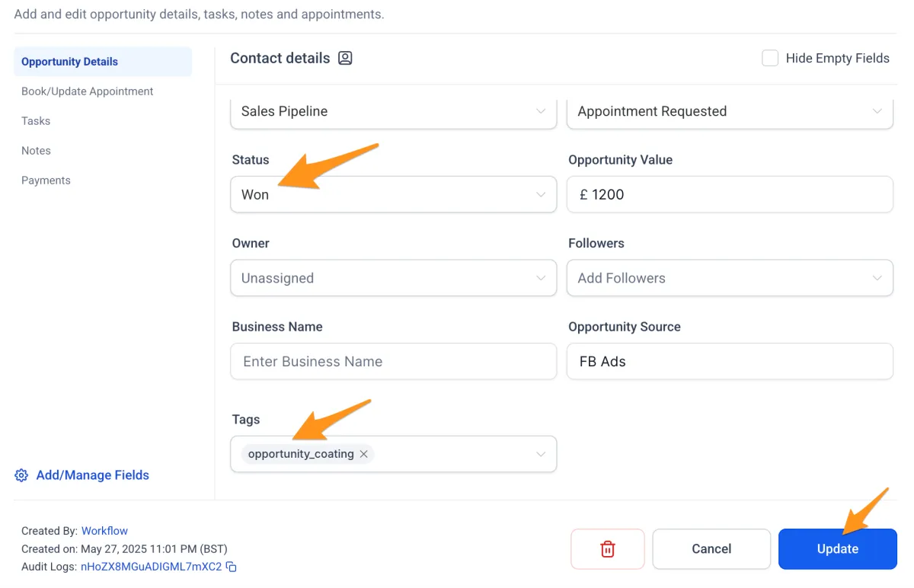Screen dimensions: 914x588
Task: Expand the Owner dropdown
Action: (x=393, y=278)
